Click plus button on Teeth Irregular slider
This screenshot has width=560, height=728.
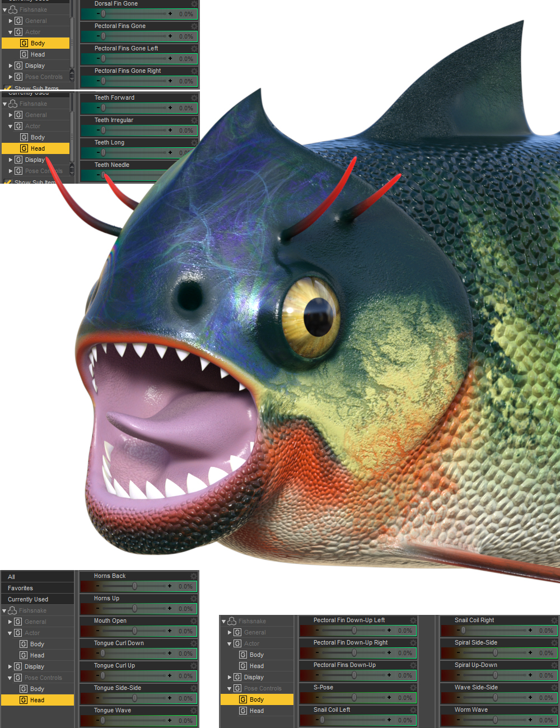click(170, 130)
